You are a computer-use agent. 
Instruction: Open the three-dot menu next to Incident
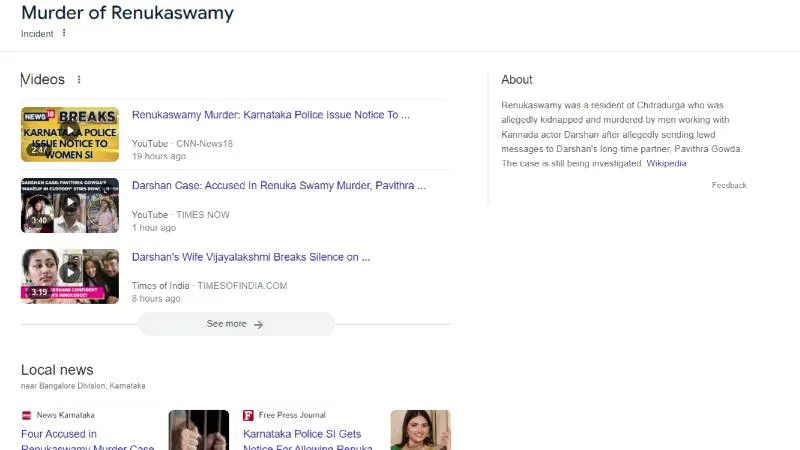[64, 33]
